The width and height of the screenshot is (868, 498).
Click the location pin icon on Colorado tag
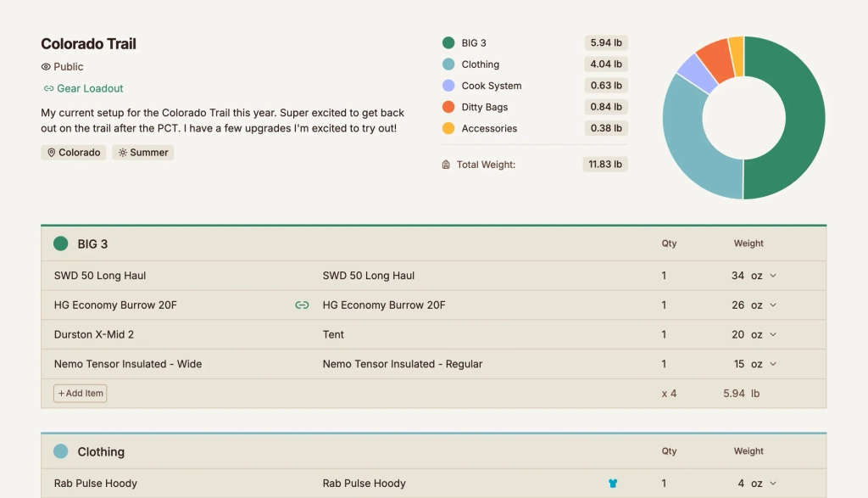[51, 153]
